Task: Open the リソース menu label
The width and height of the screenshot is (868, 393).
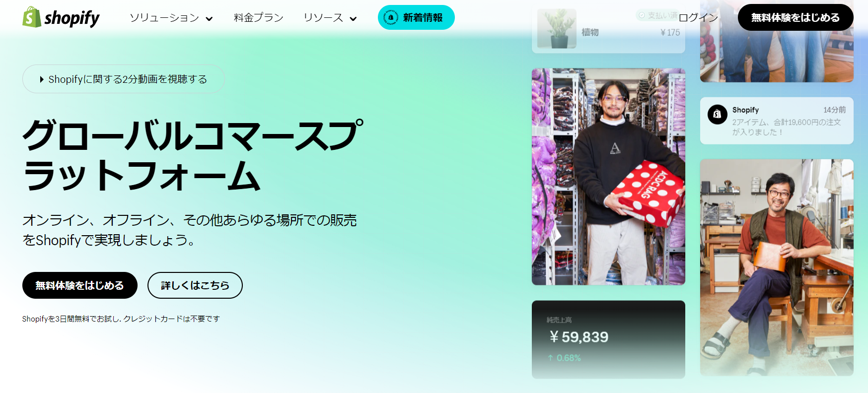Action: [323, 18]
